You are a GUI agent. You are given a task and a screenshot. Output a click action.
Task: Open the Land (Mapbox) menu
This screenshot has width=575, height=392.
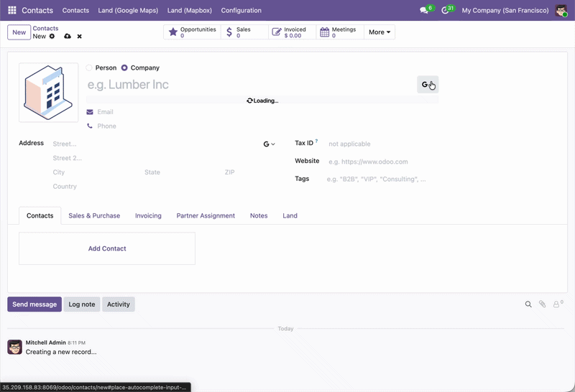190,10
